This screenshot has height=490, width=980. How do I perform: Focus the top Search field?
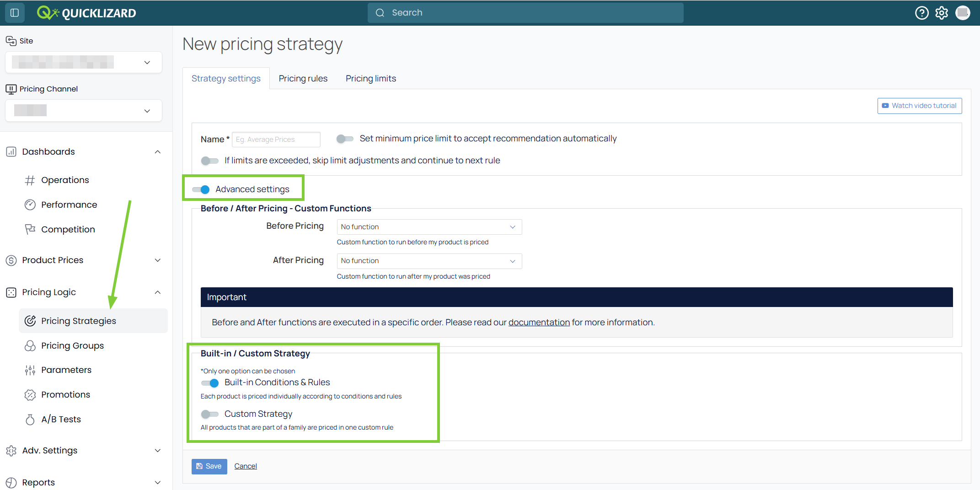pyautogui.click(x=525, y=13)
